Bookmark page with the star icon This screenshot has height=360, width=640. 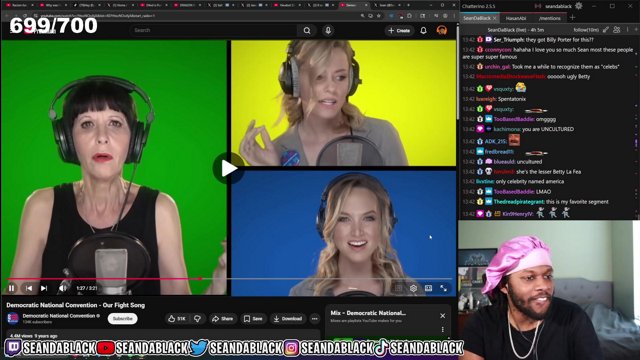point(379,16)
